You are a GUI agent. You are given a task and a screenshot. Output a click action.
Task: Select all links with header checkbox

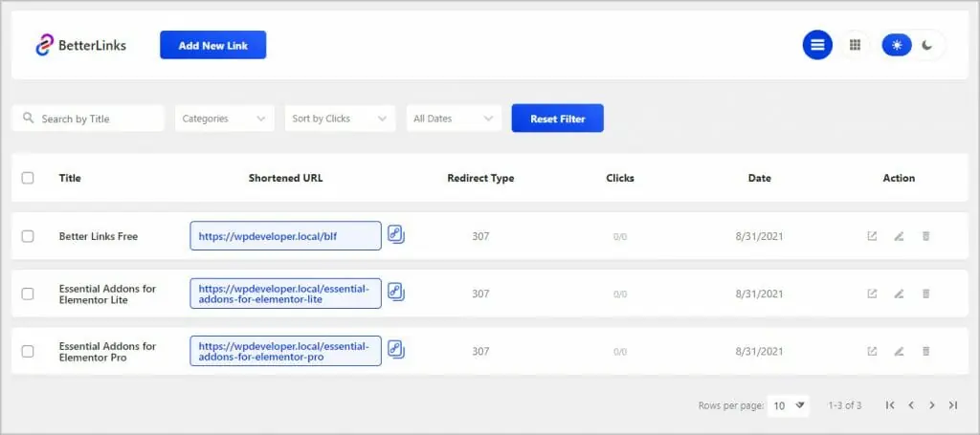tap(28, 178)
